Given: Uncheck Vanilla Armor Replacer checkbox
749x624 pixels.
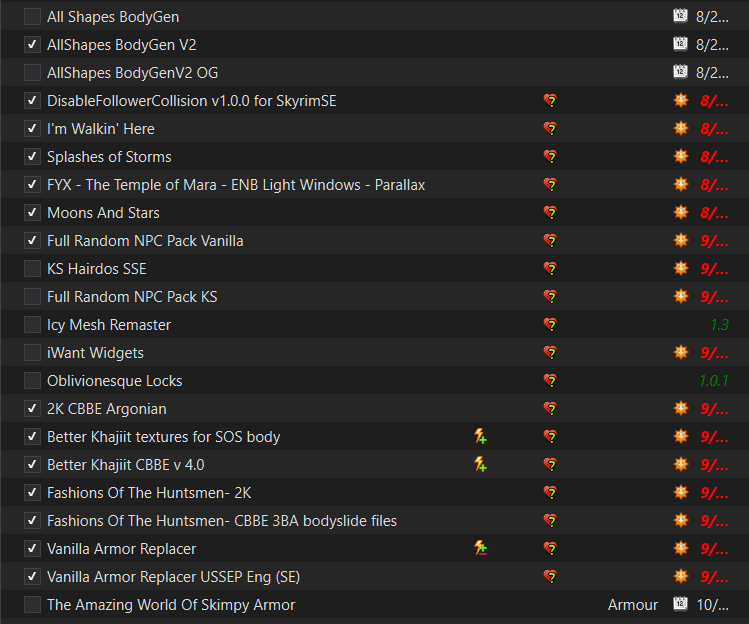Looking at the screenshot, I should click(x=32, y=549).
